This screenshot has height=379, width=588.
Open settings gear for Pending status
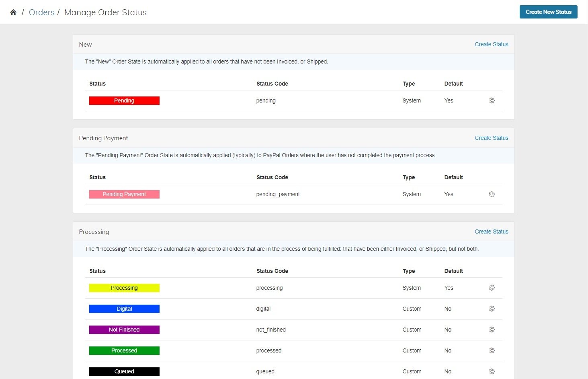(x=492, y=100)
